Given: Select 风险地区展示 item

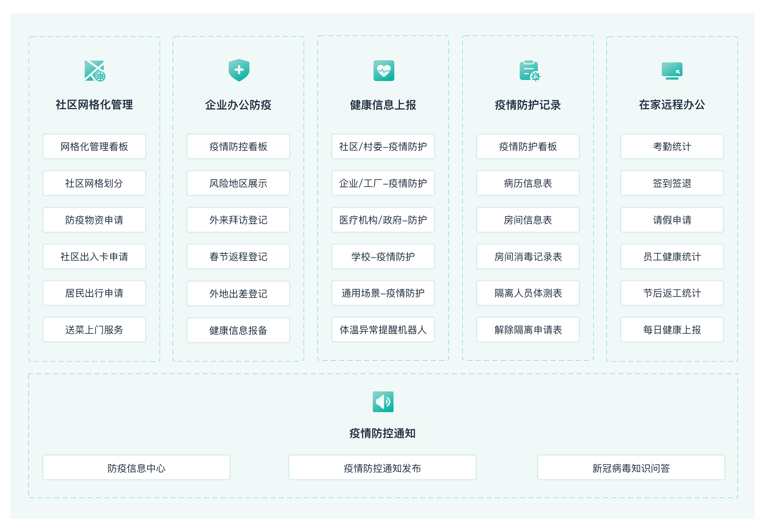Looking at the screenshot, I should coord(238,183).
